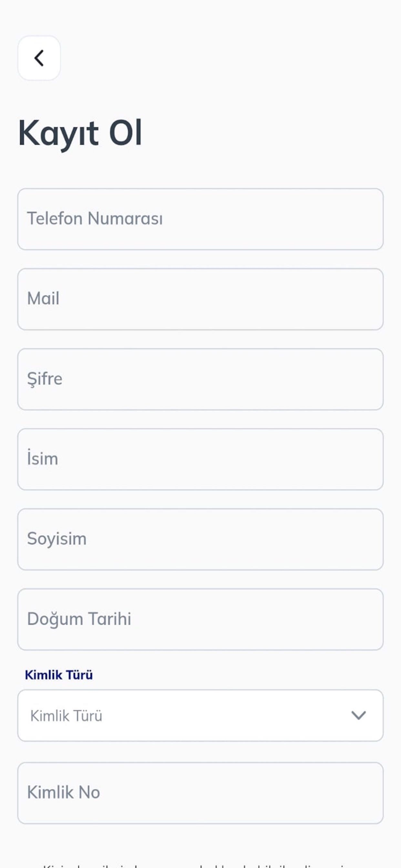Select the Mail input field

[200, 299]
